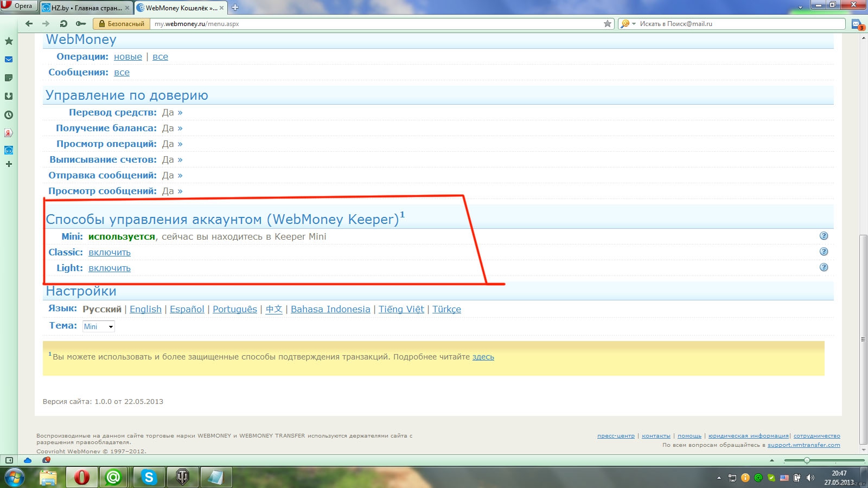Viewport: 868px width, 488px height.
Task: Open the Тема theme dropdown
Action: [x=98, y=326]
